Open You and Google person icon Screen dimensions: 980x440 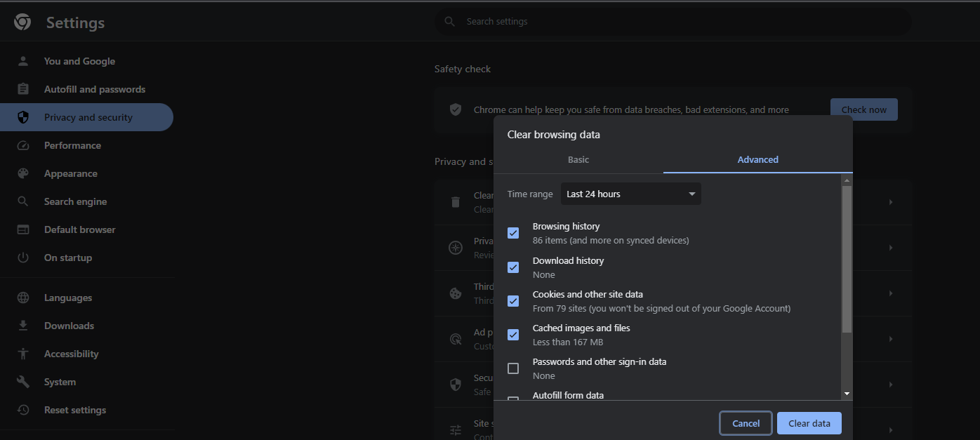coord(23,61)
